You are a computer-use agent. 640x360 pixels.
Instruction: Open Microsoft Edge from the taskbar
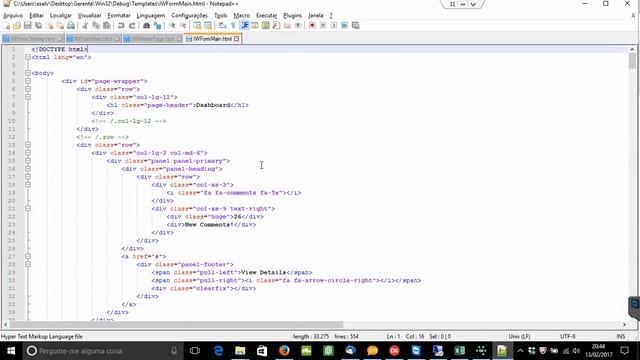click(218, 351)
